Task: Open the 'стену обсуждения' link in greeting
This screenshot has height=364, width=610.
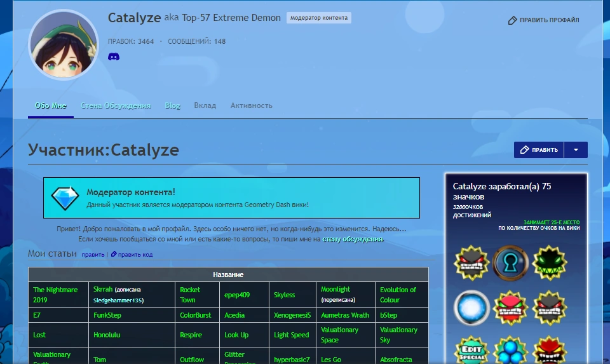Action: point(352,239)
